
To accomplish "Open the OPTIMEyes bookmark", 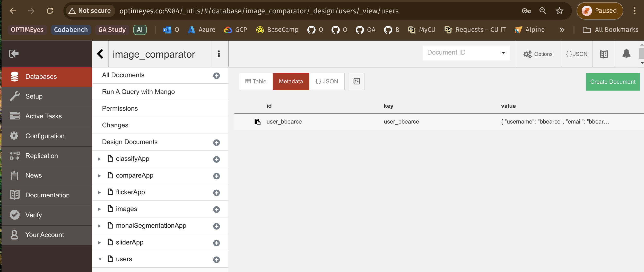I will (x=27, y=30).
